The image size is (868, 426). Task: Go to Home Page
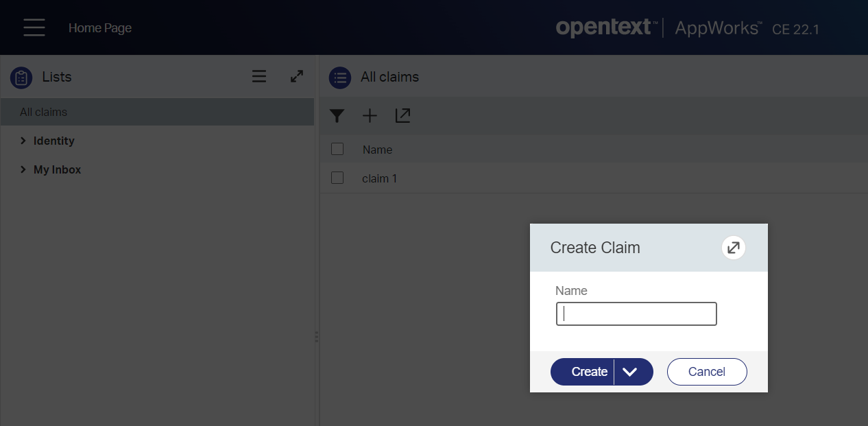[100, 28]
